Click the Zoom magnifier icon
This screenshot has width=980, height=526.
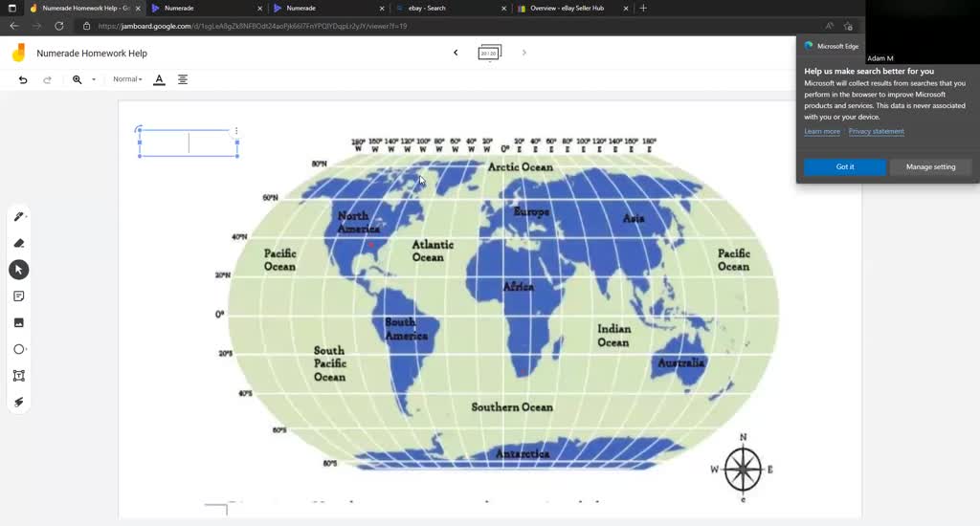tap(77, 79)
